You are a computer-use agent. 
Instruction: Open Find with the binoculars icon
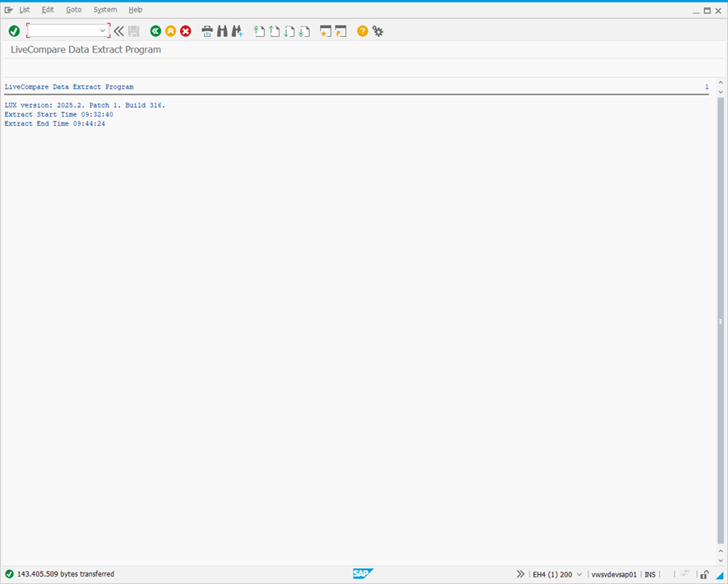[x=223, y=30]
